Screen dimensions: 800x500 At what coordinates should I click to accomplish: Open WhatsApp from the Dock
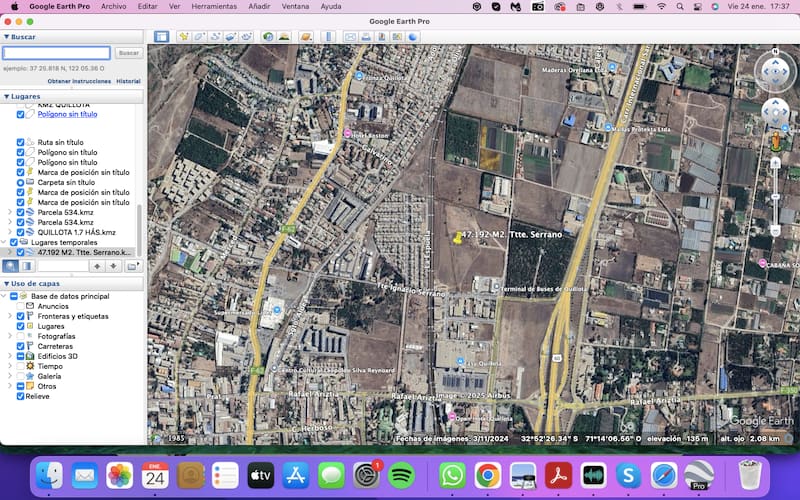pos(453,476)
